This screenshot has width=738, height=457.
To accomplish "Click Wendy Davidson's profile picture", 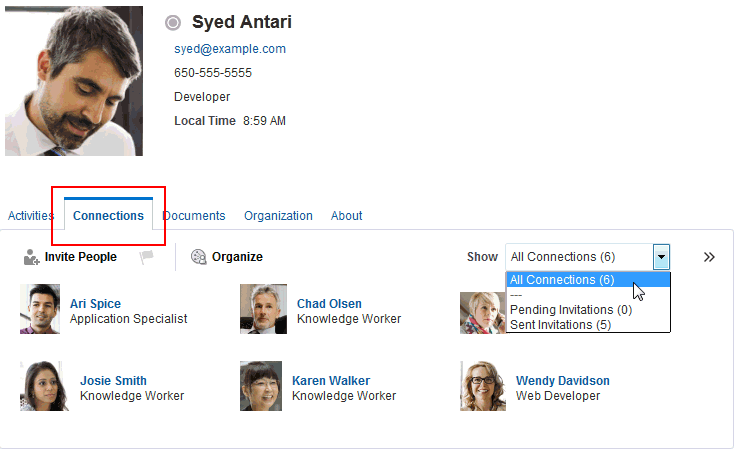I will 483,386.
